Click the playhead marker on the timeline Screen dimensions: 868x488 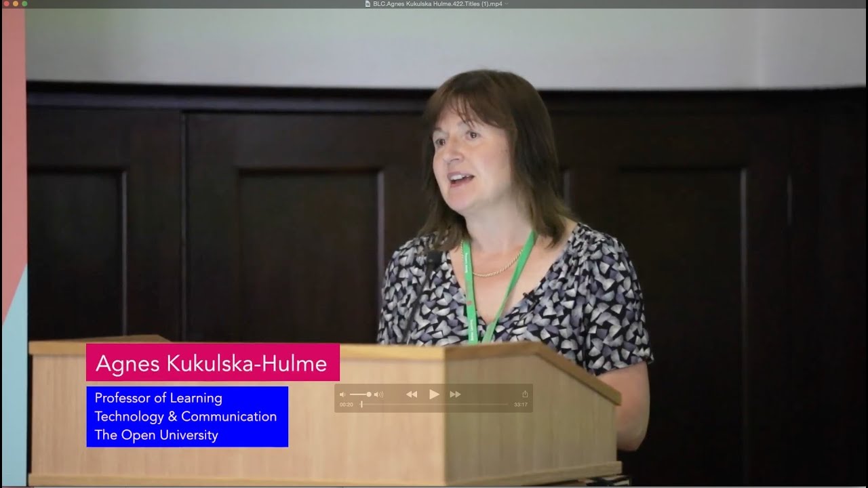coord(361,405)
